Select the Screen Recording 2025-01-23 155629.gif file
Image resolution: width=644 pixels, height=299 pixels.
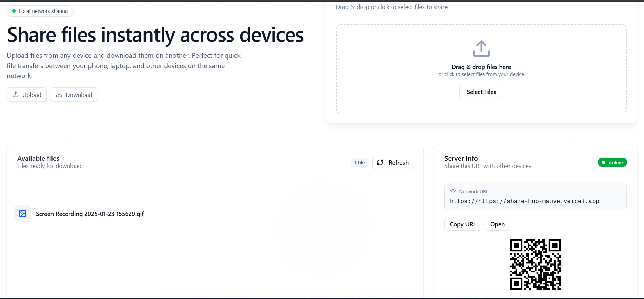[90, 214]
